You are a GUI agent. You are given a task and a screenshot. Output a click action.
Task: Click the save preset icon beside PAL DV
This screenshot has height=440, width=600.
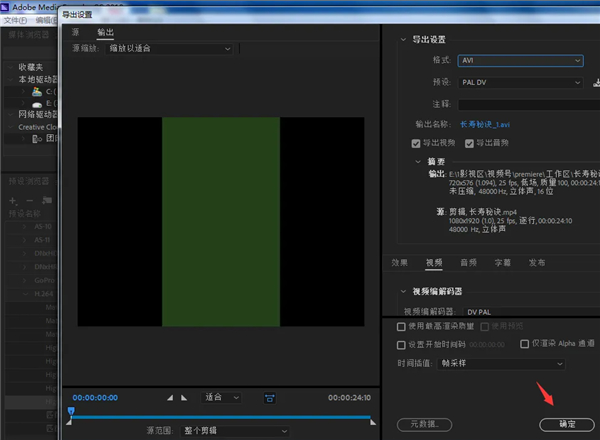596,82
